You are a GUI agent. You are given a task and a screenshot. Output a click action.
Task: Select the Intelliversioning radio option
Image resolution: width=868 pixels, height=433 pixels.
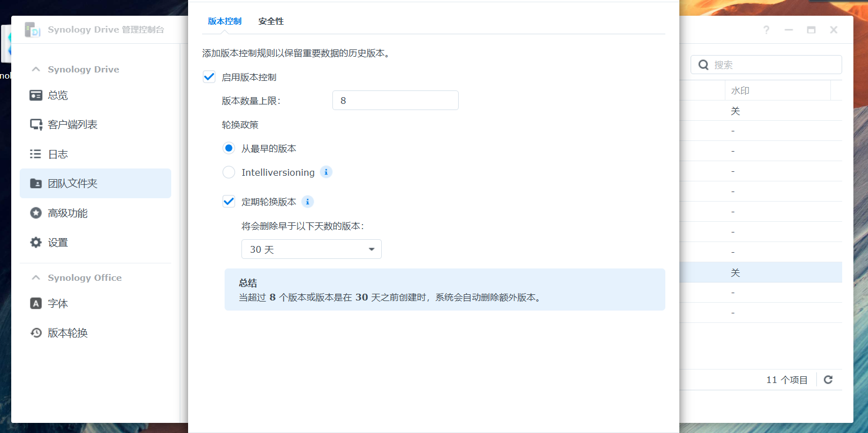click(x=229, y=172)
